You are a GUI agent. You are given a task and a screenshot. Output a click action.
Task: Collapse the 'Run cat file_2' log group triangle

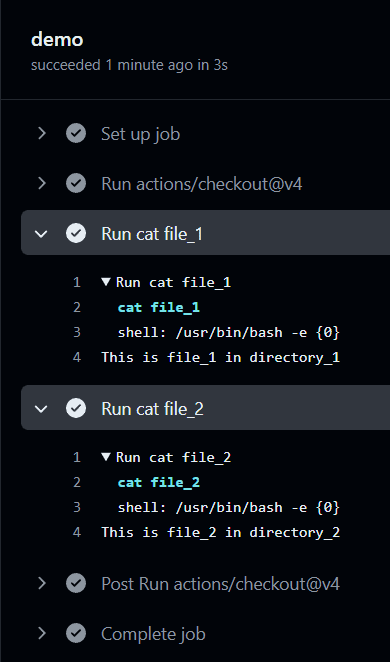[106, 457]
